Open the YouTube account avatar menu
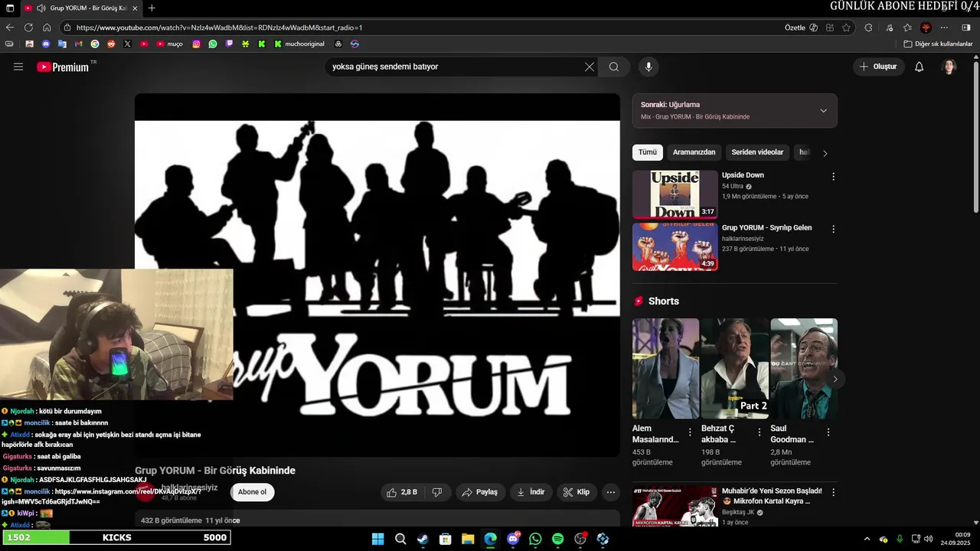 pos(949,67)
